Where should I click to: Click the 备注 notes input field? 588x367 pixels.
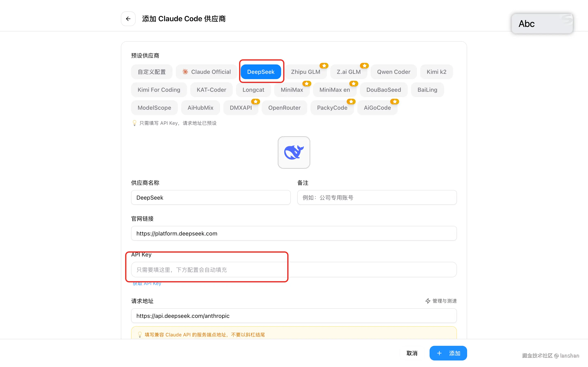point(377,198)
